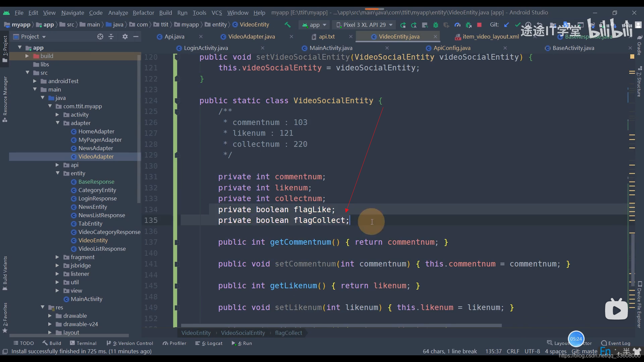The height and width of the screenshot is (362, 644).
Task: Click the Profile app gauge icon
Action: pos(458,25)
